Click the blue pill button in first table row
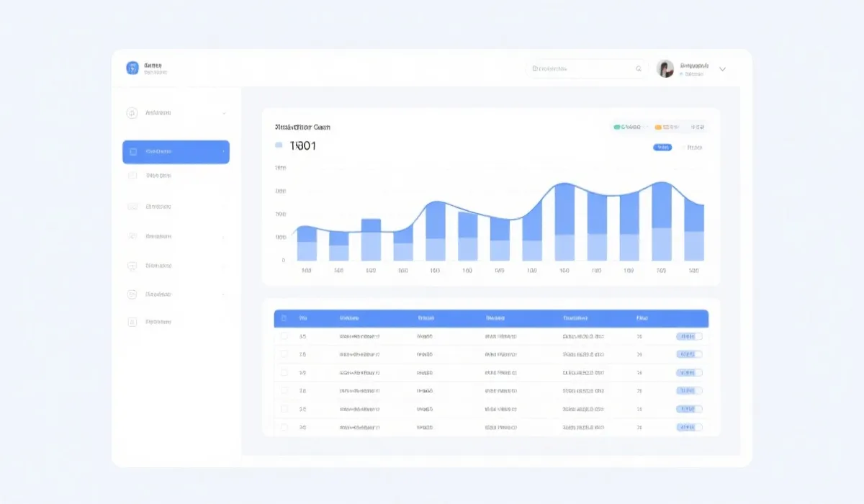Viewport: 864px width, 504px height. pyautogui.click(x=688, y=336)
